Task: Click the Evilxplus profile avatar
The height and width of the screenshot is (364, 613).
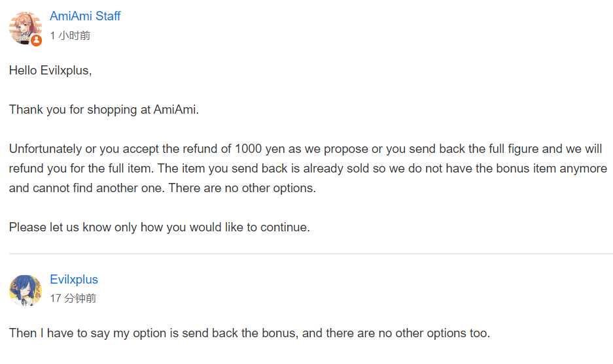Action: (26, 290)
